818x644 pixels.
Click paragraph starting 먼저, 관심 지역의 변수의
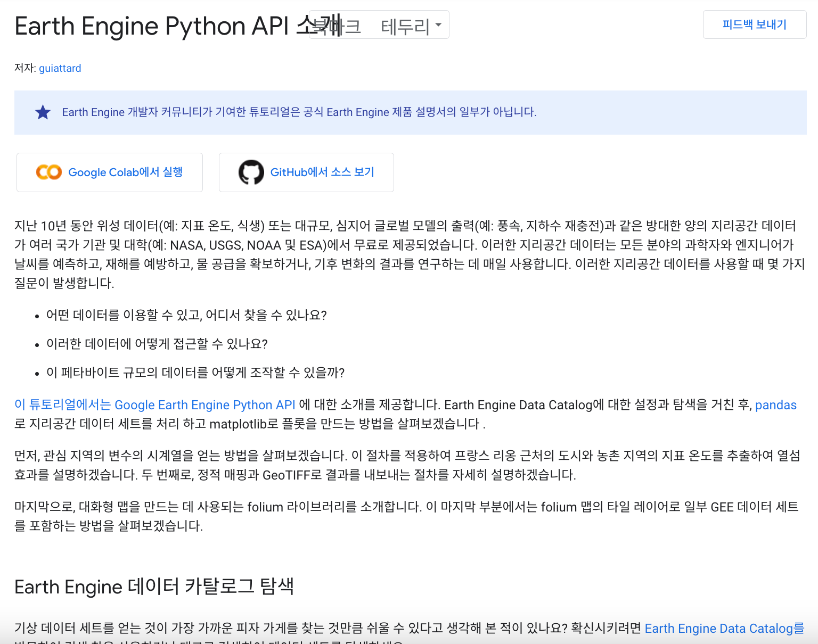[407, 465]
